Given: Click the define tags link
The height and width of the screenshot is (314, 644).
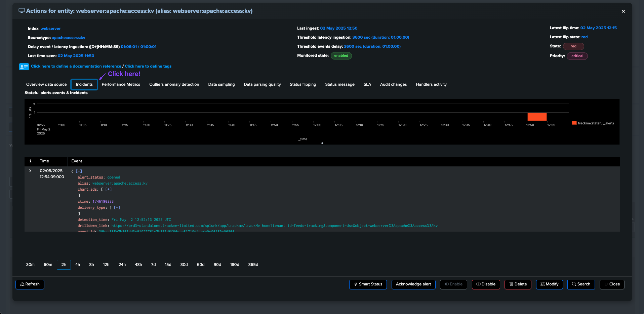Looking at the screenshot, I should pyautogui.click(x=148, y=66).
